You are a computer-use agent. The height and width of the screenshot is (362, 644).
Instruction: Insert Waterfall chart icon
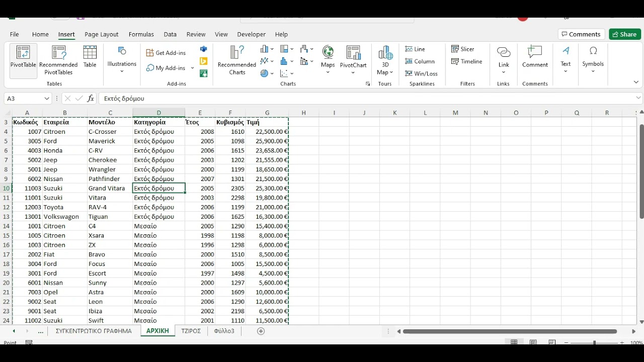point(306,49)
